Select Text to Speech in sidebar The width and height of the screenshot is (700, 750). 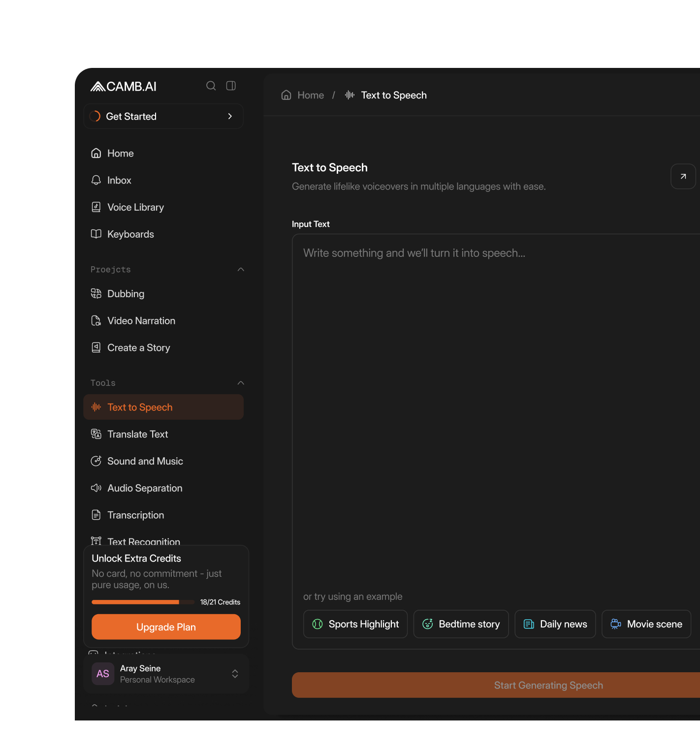click(163, 407)
